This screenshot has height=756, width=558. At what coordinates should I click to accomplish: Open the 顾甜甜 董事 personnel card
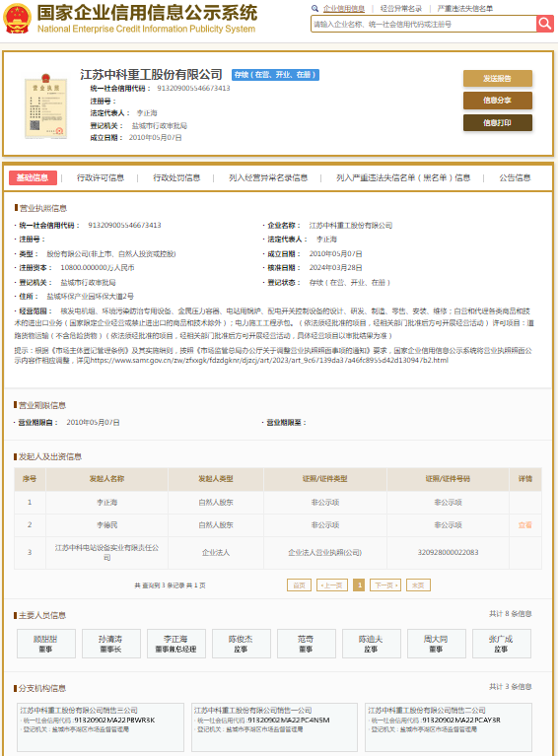(45, 644)
